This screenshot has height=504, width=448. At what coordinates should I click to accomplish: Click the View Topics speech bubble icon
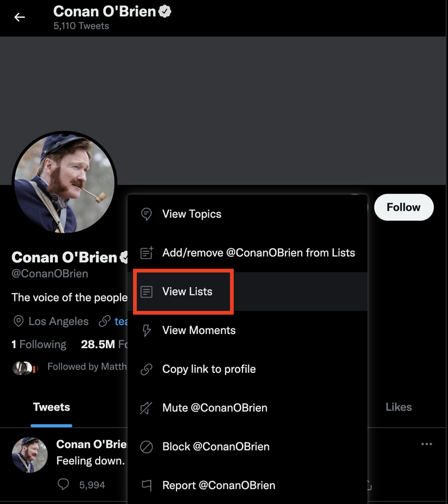pos(147,214)
